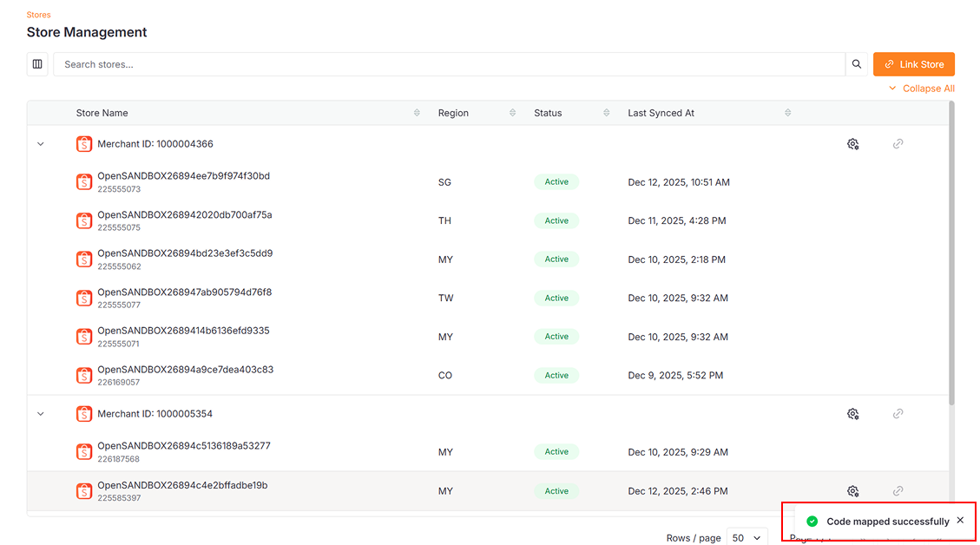Image resolution: width=980 pixels, height=545 pixels.
Task: Open settings gear for store OpenSANDBOX26894c4e2bffadbe19b
Action: pyautogui.click(x=852, y=491)
